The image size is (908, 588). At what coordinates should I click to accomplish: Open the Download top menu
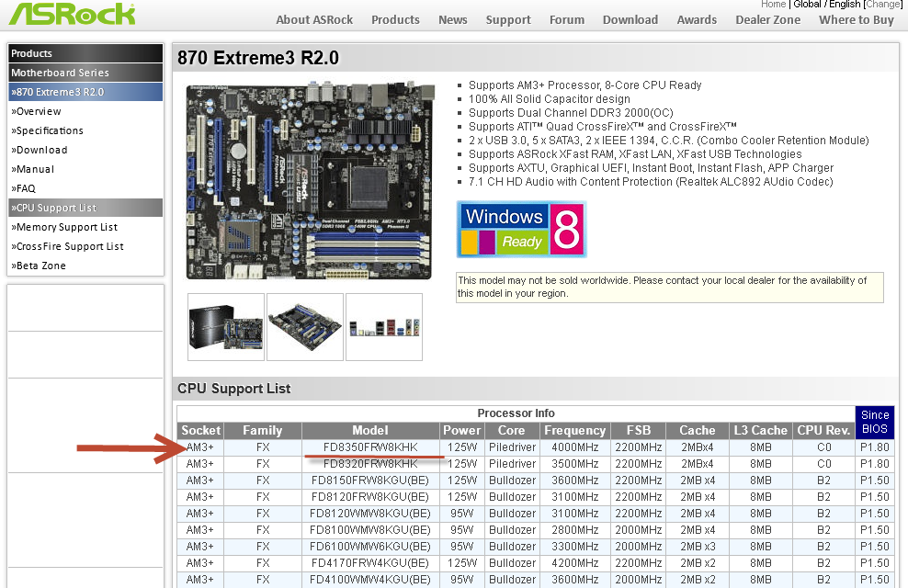(x=630, y=19)
